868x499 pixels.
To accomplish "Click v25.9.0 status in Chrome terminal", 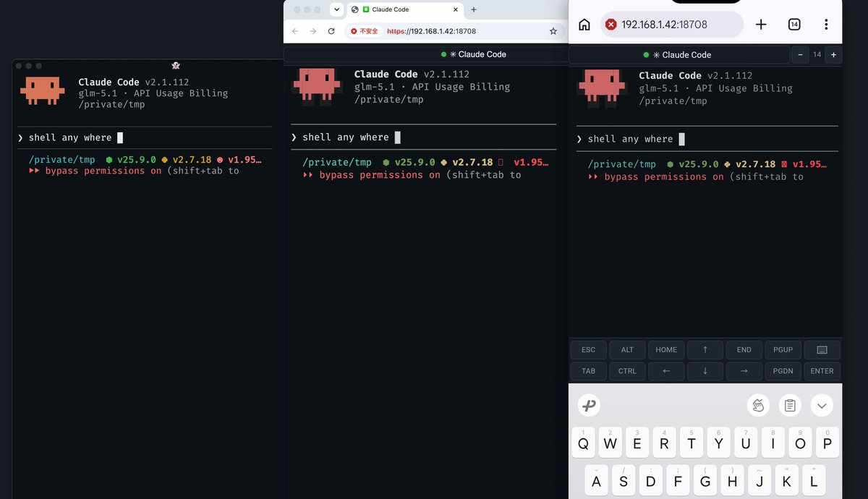I will [414, 163].
